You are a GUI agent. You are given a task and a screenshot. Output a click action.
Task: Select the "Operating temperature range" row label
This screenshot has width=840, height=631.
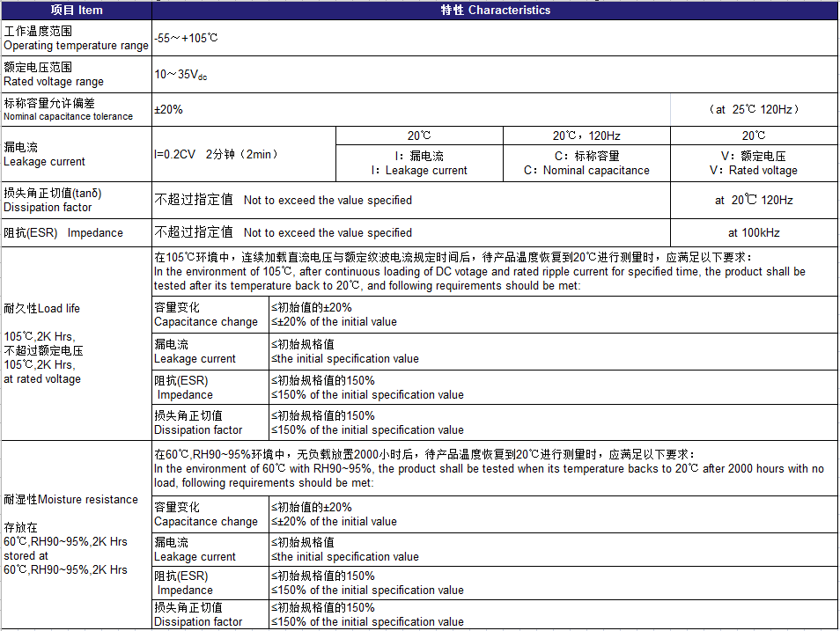tap(76, 38)
